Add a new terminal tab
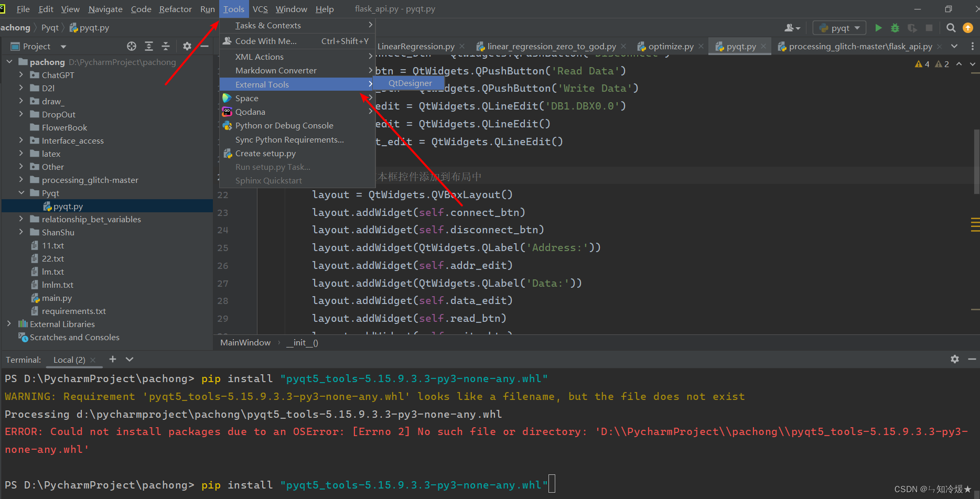The height and width of the screenshot is (499, 980). tap(113, 360)
